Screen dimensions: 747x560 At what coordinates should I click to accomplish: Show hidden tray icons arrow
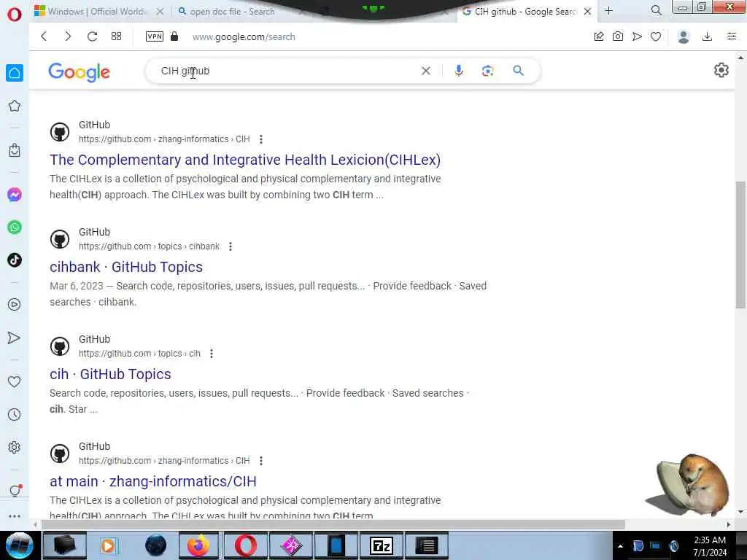[620, 546]
